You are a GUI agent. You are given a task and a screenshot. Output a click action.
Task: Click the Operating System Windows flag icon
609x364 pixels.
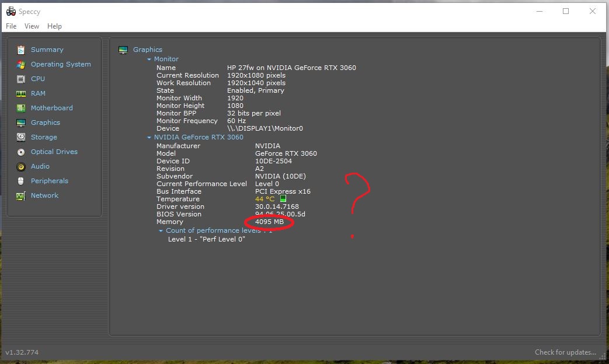[x=21, y=64]
